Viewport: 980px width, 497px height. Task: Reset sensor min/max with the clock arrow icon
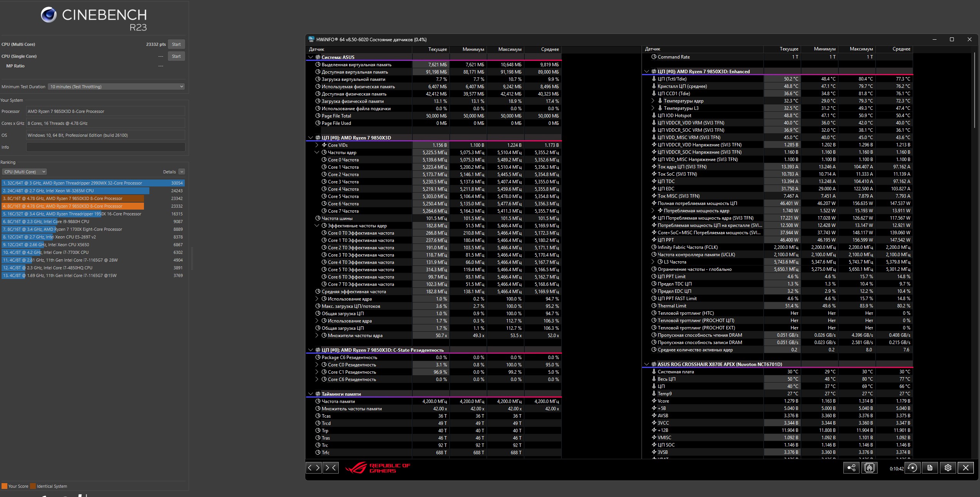click(x=912, y=468)
